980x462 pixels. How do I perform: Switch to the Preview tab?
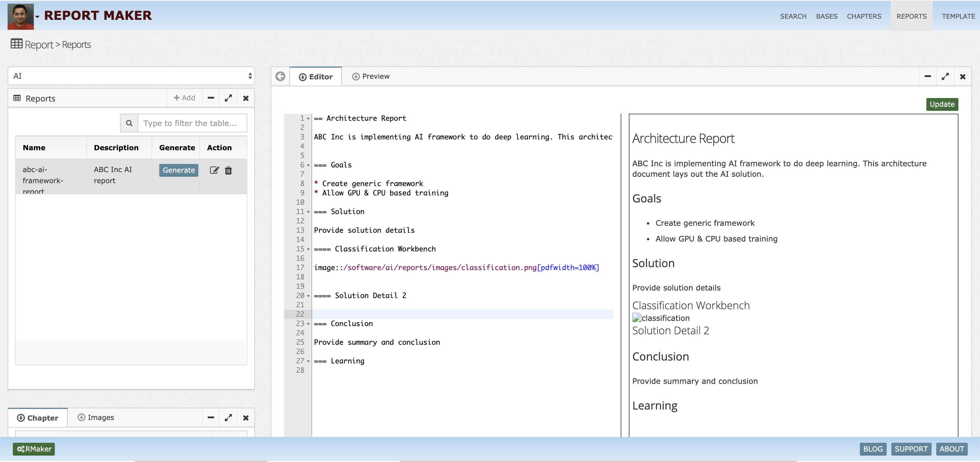click(370, 76)
